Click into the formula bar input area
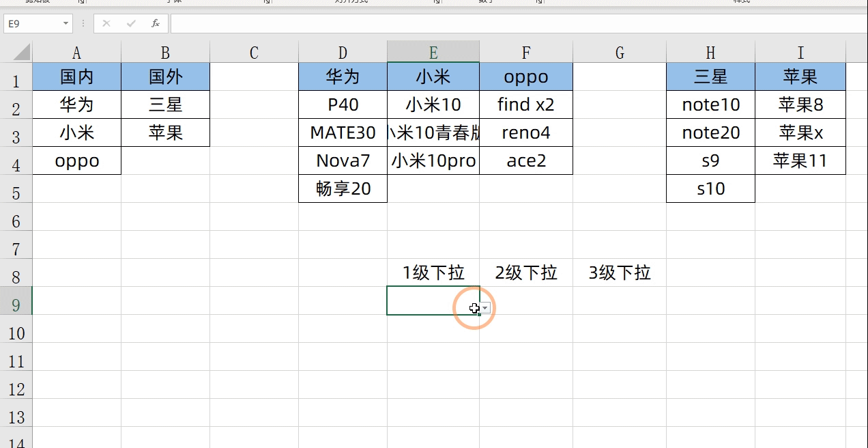The image size is (868, 448). tap(517, 23)
